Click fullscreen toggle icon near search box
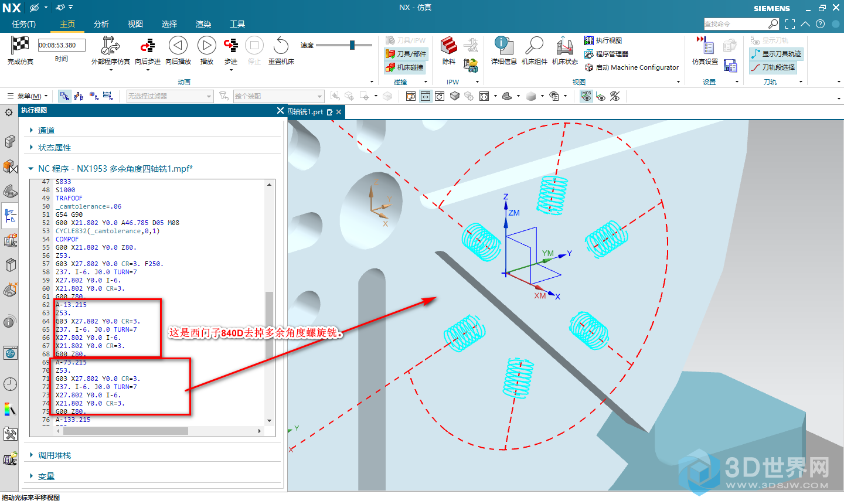 [x=790, y=24]
